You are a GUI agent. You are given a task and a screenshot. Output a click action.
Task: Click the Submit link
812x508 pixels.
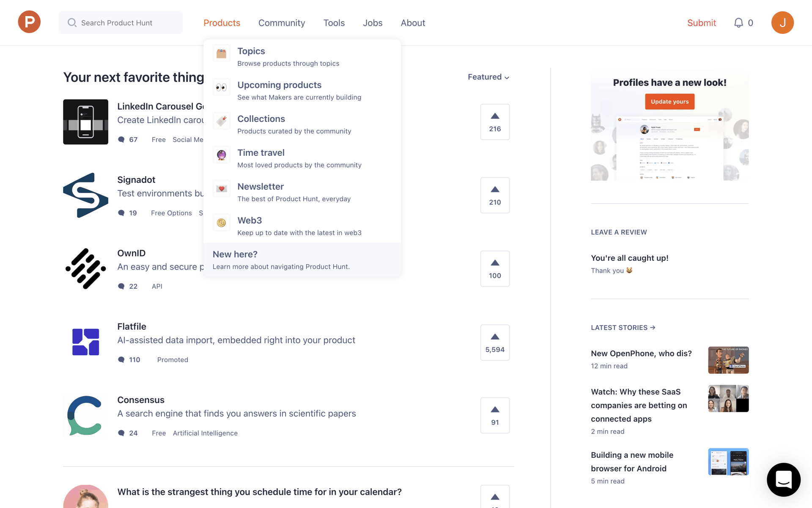[702, 23]
